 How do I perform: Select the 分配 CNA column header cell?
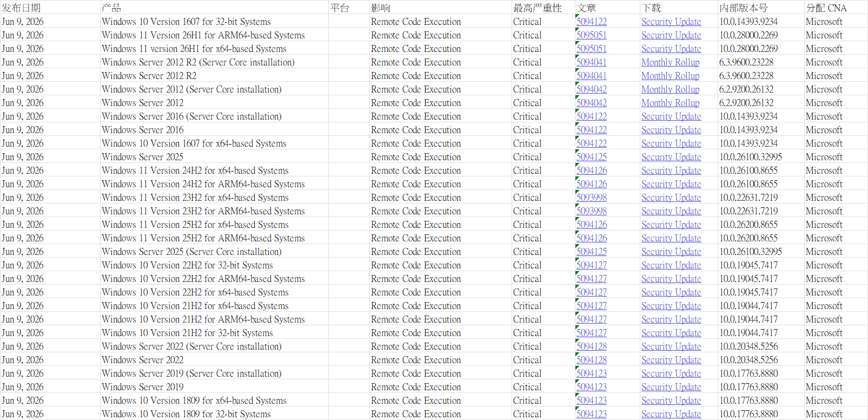pos(836,8)
